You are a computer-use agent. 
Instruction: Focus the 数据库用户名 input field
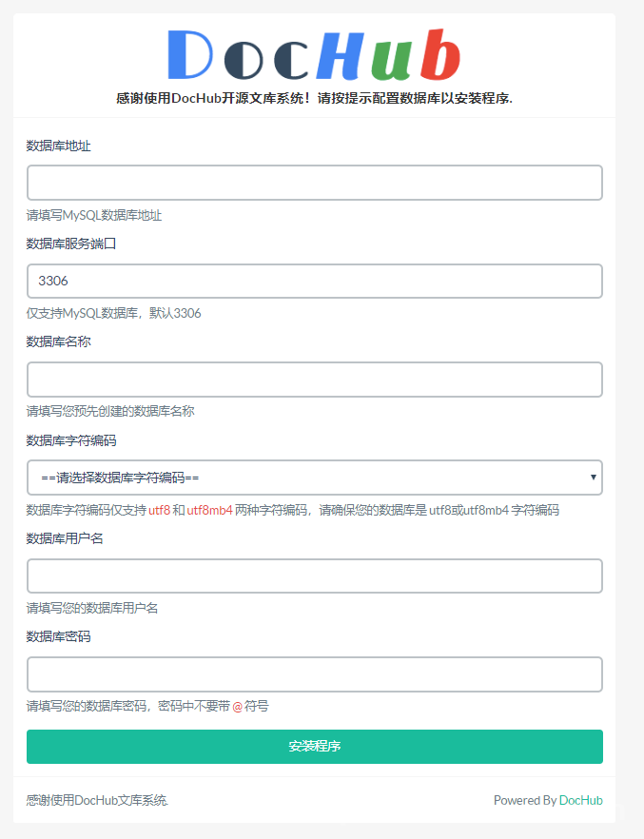[314, 576]
